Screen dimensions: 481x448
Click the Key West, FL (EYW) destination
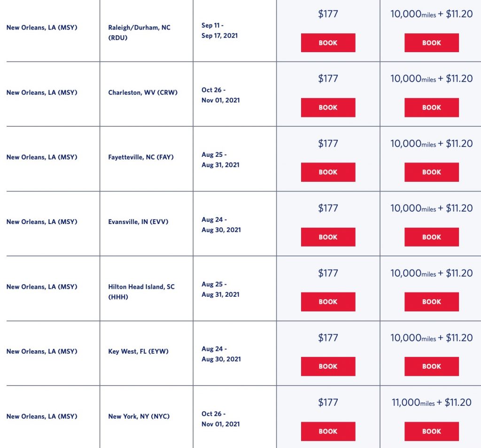(x=138, y=351)
